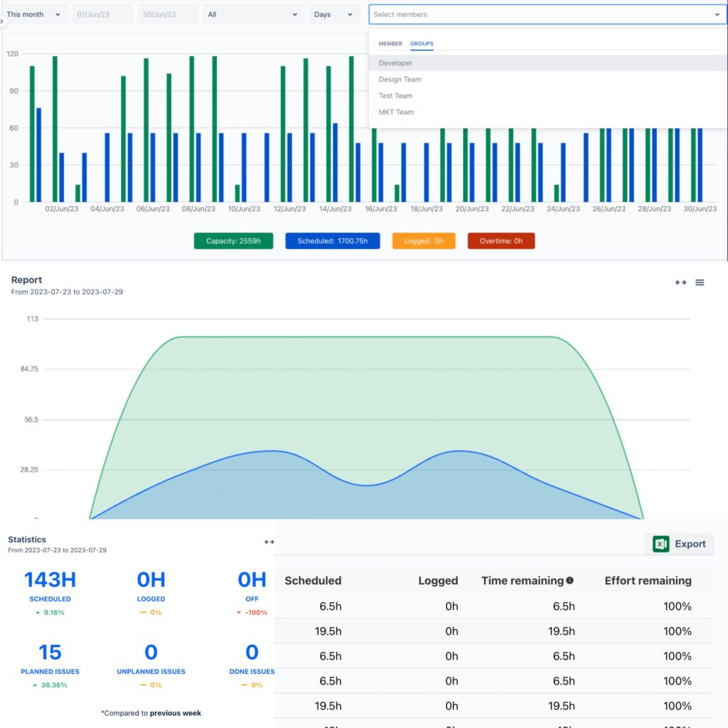Click the Export button

(680, 543)
